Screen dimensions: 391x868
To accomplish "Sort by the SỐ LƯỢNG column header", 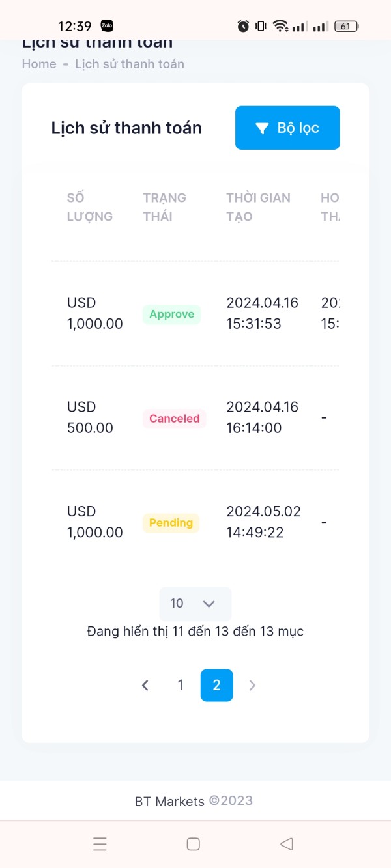I will [x=90, y=207].
